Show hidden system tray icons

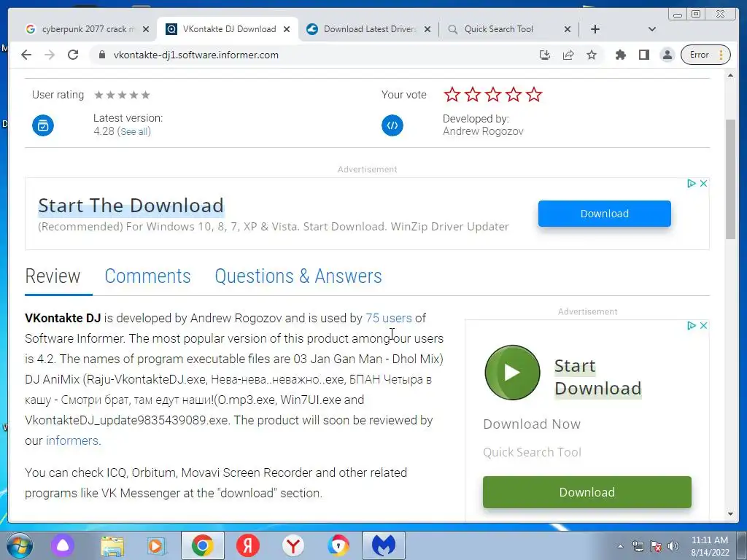point(620,546)
